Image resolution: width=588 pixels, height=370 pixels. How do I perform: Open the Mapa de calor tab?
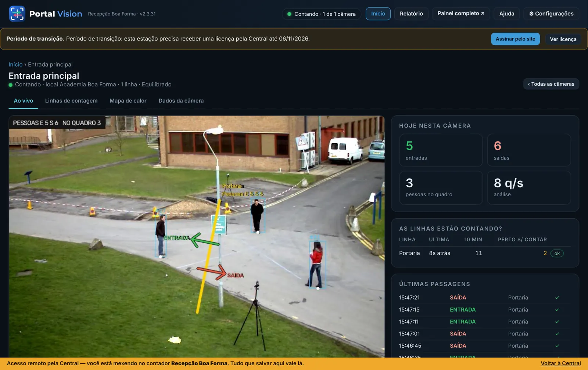(x=128, y=101)
